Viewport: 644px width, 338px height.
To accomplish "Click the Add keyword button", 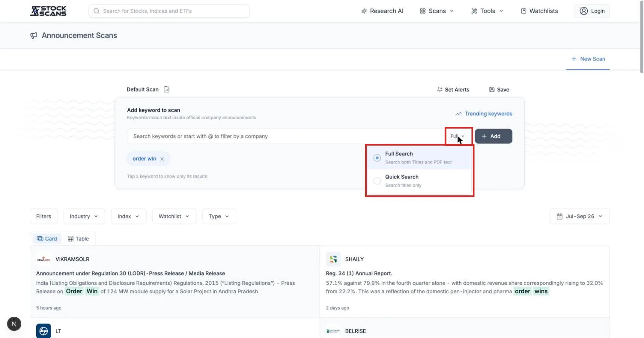I will click(493, 136).
